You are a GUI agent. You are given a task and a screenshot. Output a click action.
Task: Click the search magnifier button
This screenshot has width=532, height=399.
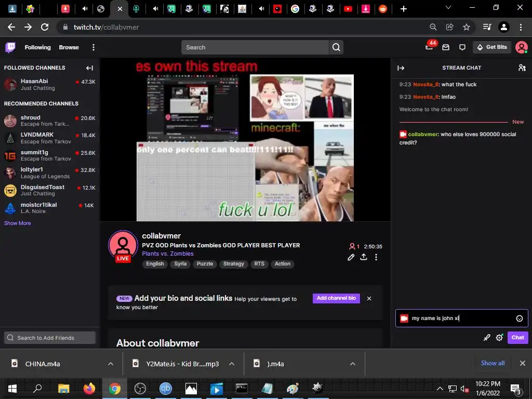(x=336, y=47)
